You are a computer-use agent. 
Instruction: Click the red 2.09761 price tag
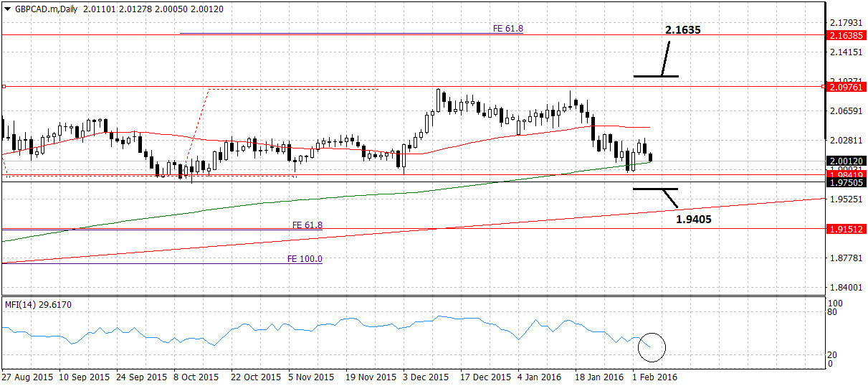click(x=846, y=87)
